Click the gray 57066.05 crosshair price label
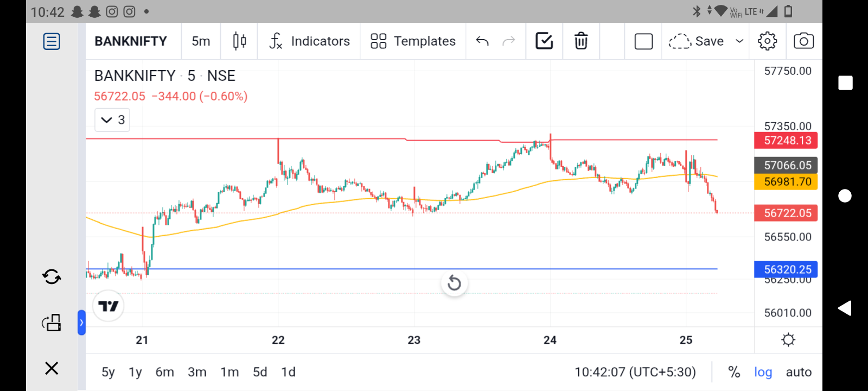Image resolution: width=868 pixels, height=391 pixels. tap(786, 166)
